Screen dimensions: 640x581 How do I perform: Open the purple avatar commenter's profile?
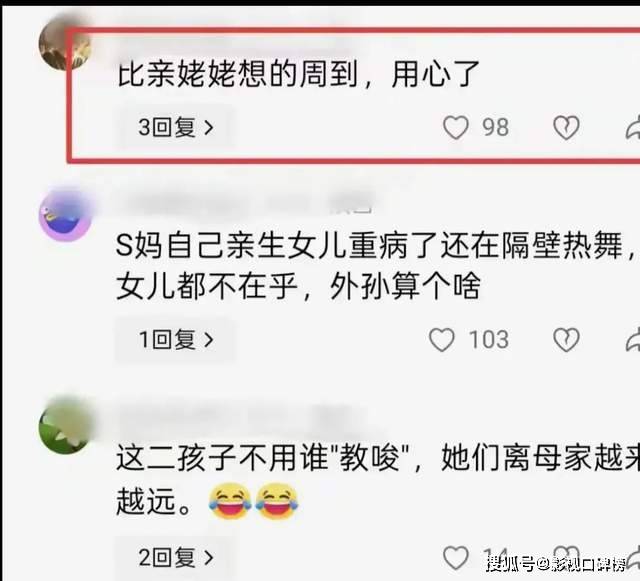(x=65, y=216)
